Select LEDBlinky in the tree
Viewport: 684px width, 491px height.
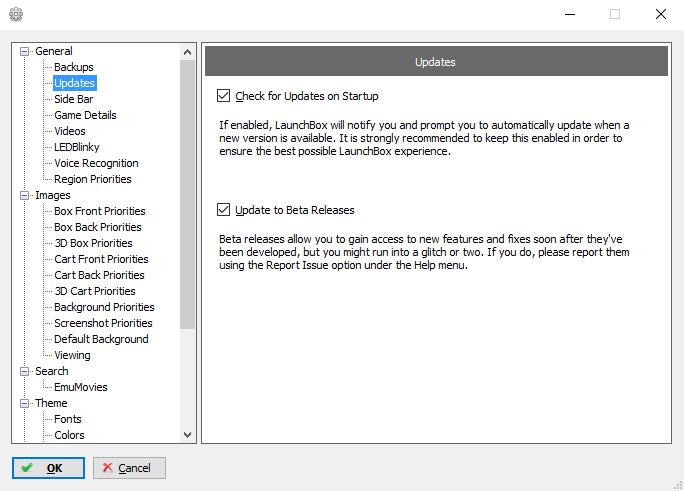pos(76,147)
